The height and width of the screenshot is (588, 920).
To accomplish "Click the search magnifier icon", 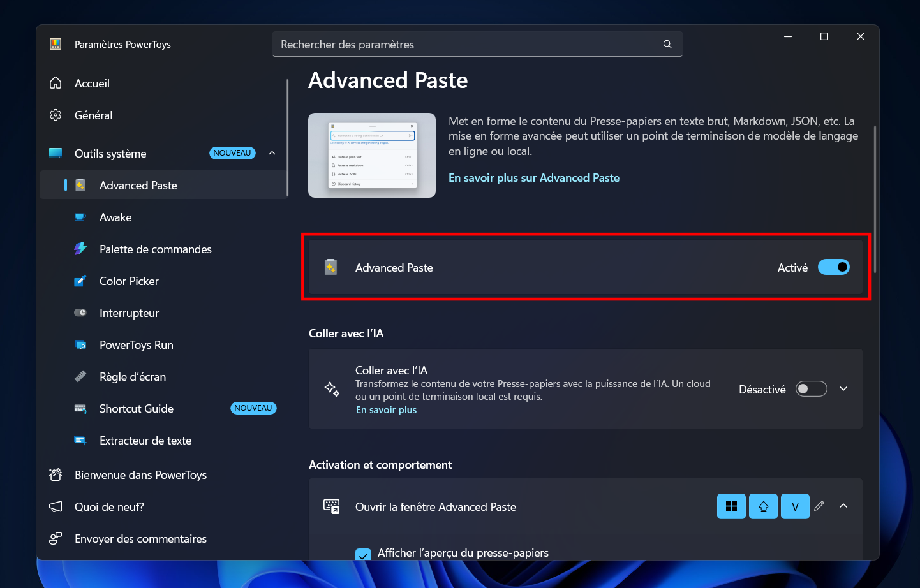I will [x=667, y=45].
